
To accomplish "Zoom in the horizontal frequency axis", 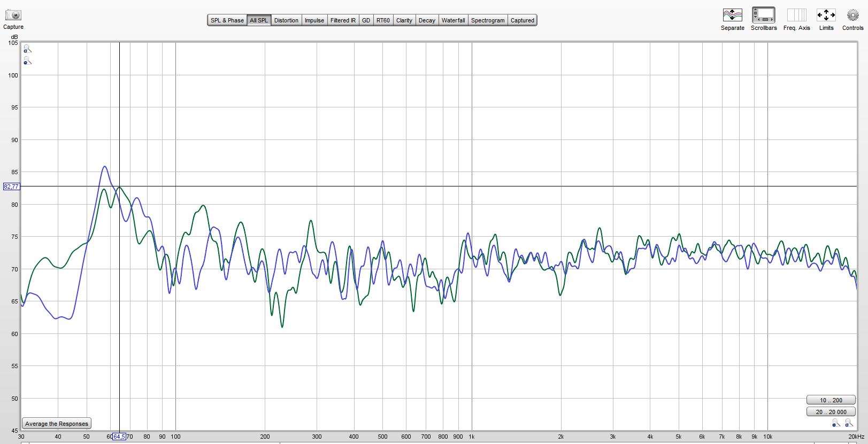I will coord(849,423).
